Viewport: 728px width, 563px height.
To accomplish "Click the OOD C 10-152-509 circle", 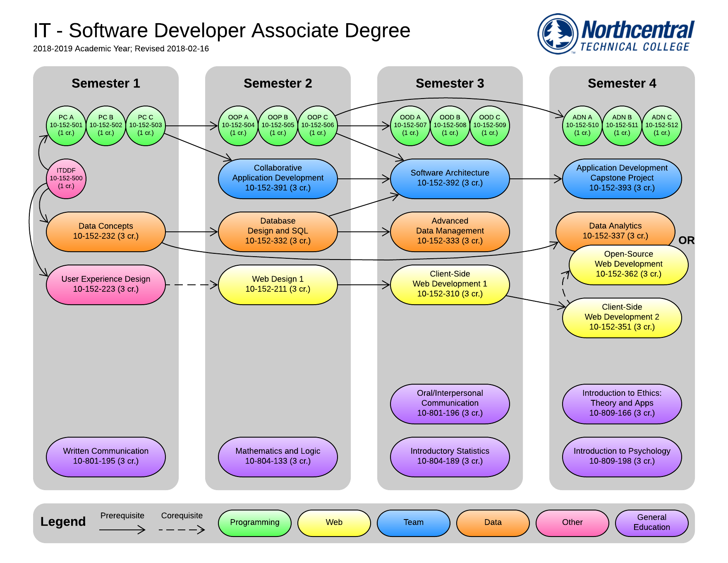I will (490, 125).
